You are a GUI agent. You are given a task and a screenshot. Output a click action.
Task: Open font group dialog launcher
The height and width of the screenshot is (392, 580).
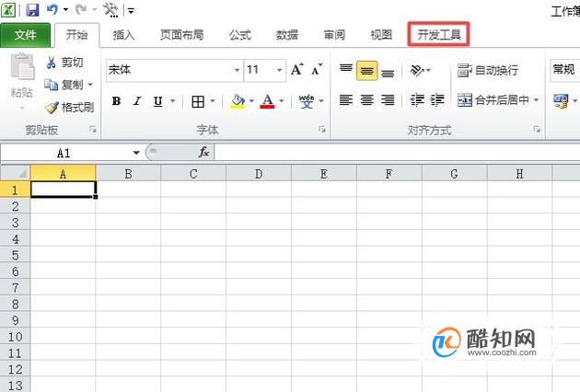(x=322, y=130)
